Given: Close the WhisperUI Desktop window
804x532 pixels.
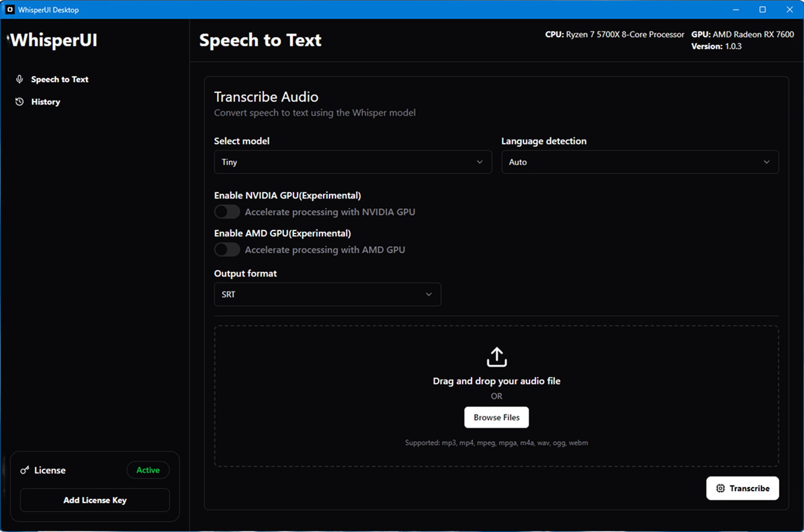Looking at the screenshot, I should 789,9.
